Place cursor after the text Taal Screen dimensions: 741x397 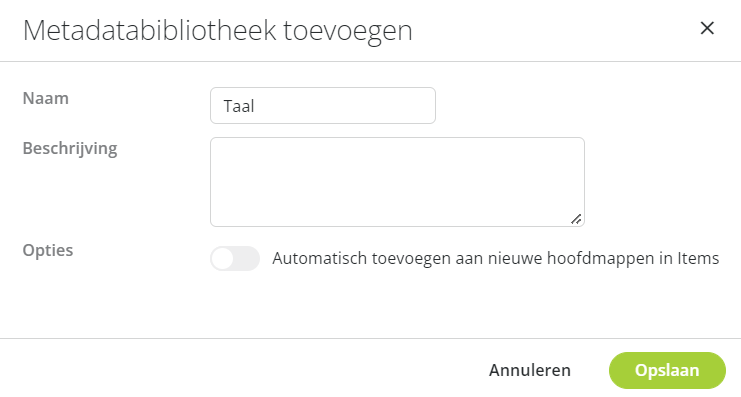pyautogui.click(x=256, y=106)
